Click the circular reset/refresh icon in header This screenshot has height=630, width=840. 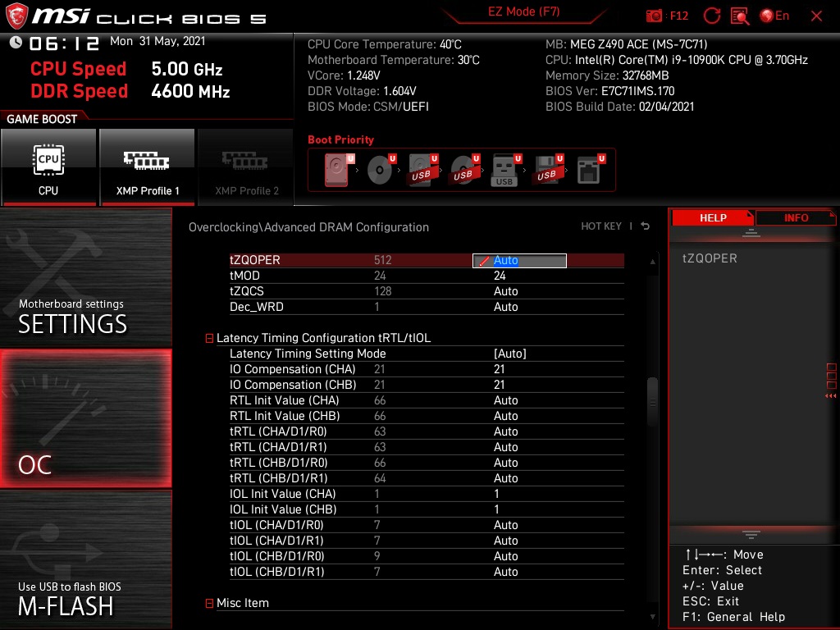pos(711,16)
